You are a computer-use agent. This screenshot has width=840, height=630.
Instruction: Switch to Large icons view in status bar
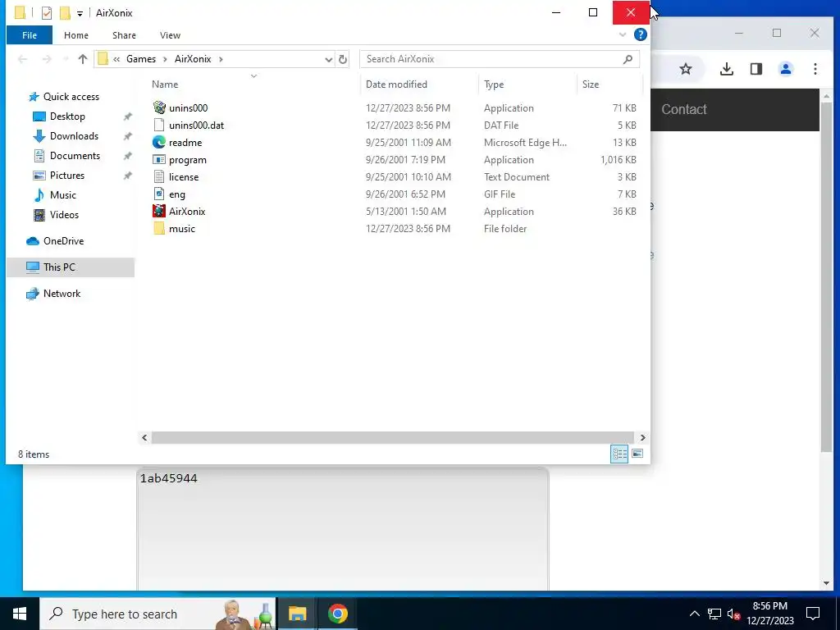(637, 454)
